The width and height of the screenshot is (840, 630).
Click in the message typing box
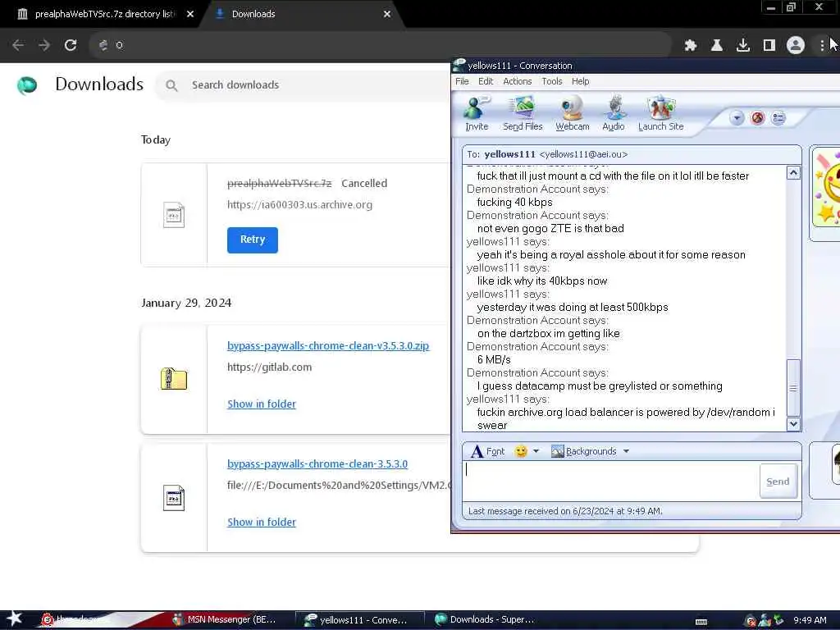[x=610, y=481]
